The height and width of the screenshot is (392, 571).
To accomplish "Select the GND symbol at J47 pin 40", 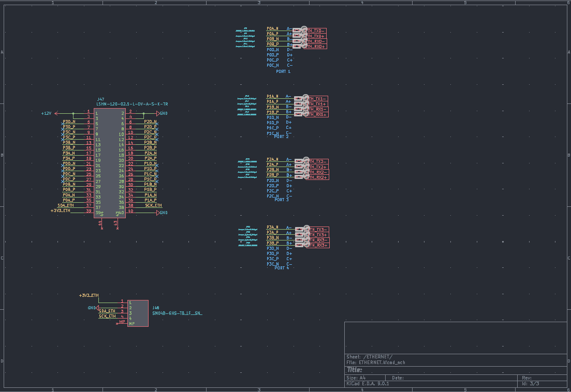I will click(x=162, y=213).
